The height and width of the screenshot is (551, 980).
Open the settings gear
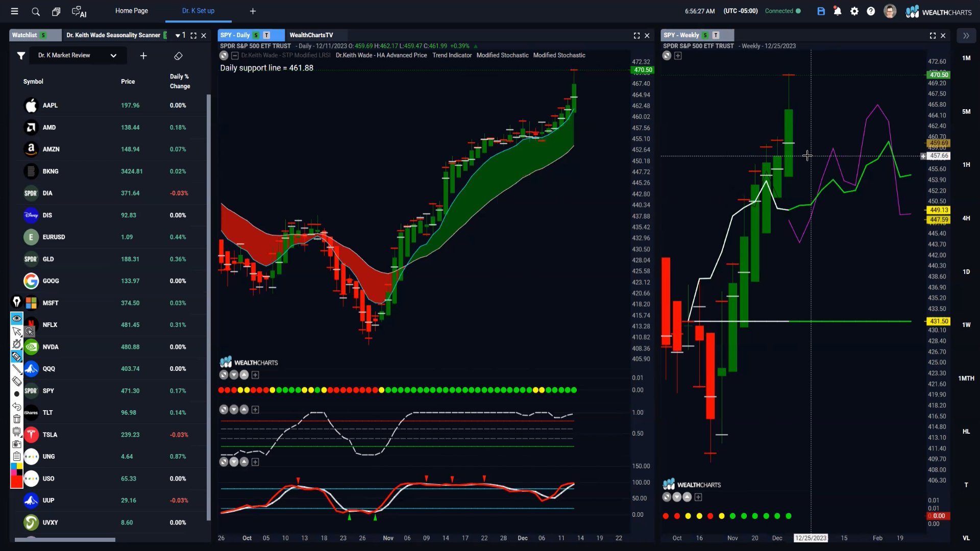(x=854, y=11)
